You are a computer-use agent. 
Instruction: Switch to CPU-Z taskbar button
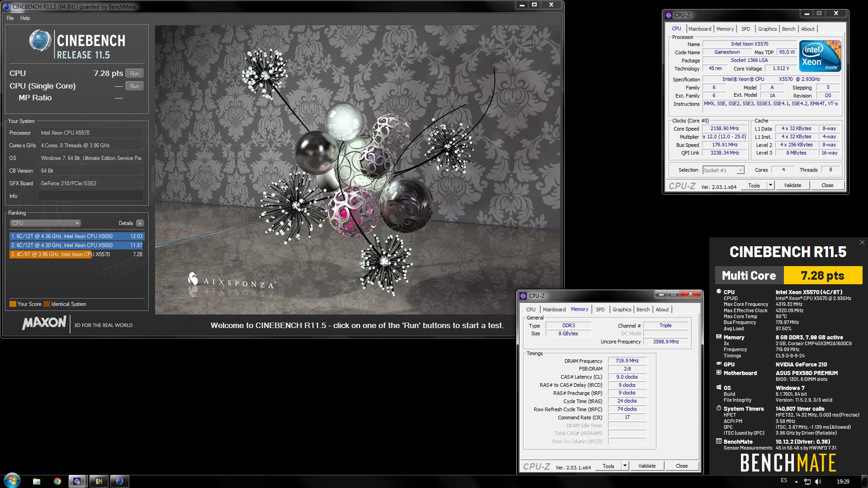pos(77,481)
